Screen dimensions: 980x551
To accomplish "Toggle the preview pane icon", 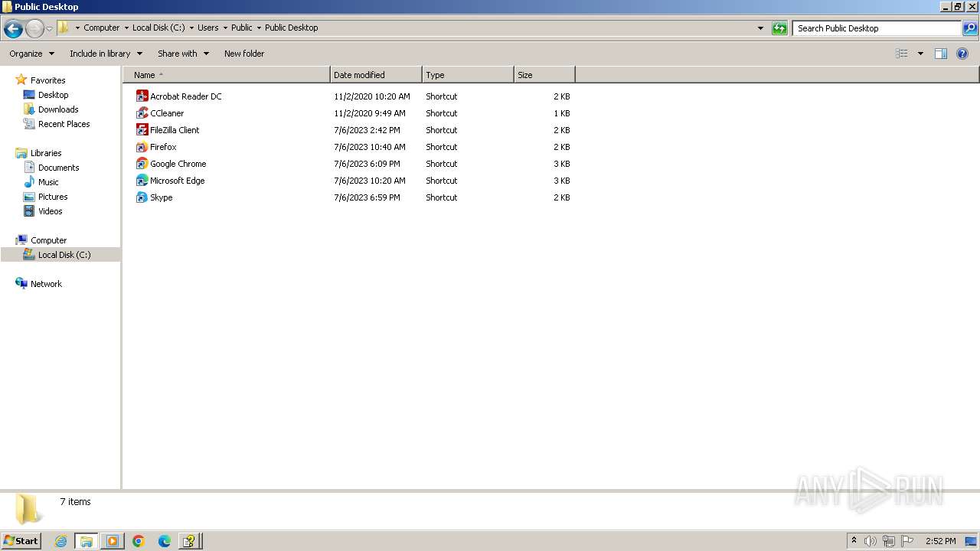I will click(941, 54).
